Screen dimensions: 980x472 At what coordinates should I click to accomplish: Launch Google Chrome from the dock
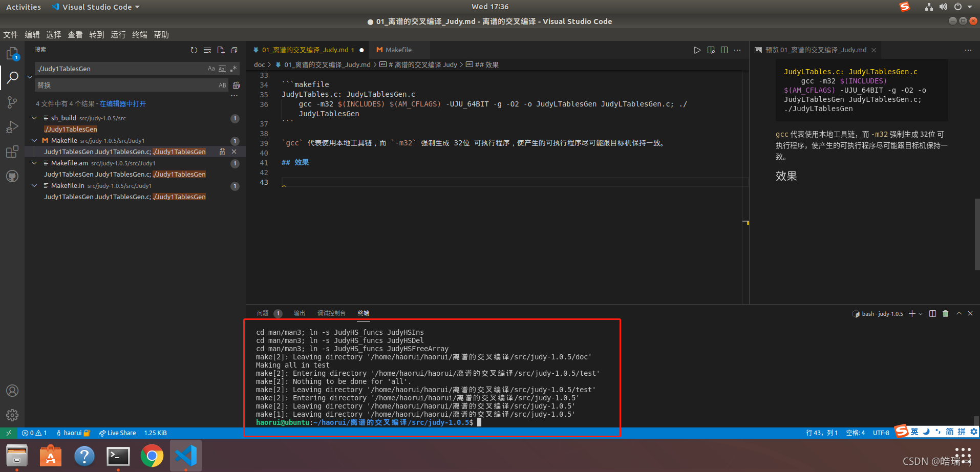152,456
